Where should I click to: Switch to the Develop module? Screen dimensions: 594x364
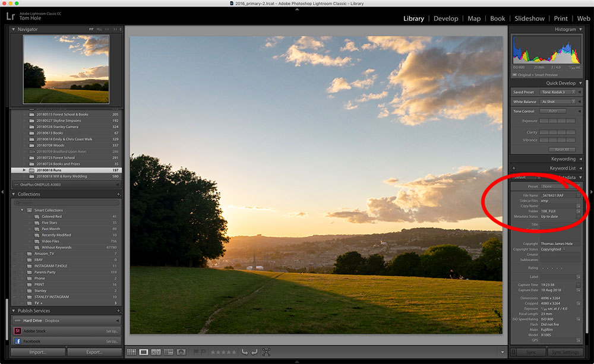(446, 18)
